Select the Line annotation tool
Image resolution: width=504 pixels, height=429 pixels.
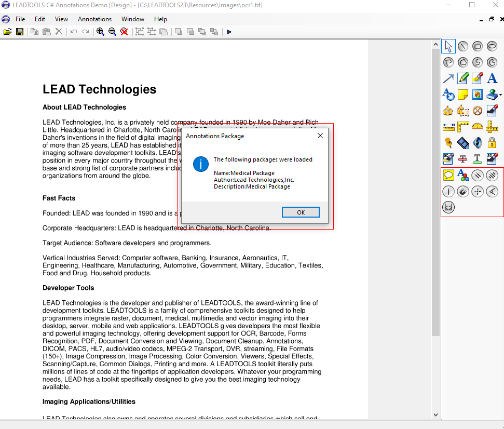(x=463, y=46)
